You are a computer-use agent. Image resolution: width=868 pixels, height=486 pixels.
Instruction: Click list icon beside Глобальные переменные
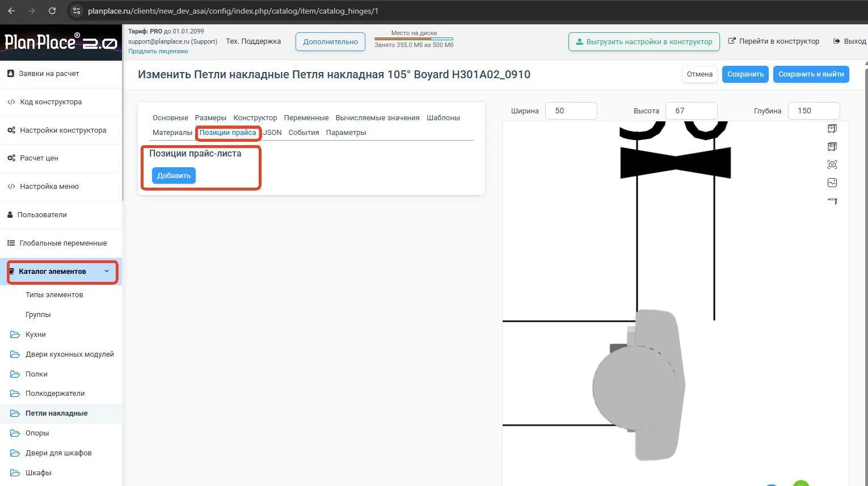[11, 243]
